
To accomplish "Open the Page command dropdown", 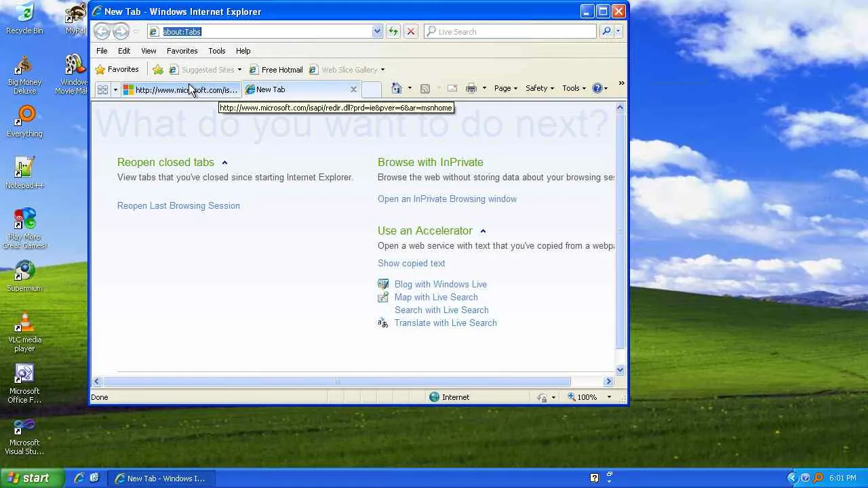I will (x=506, y=88).
